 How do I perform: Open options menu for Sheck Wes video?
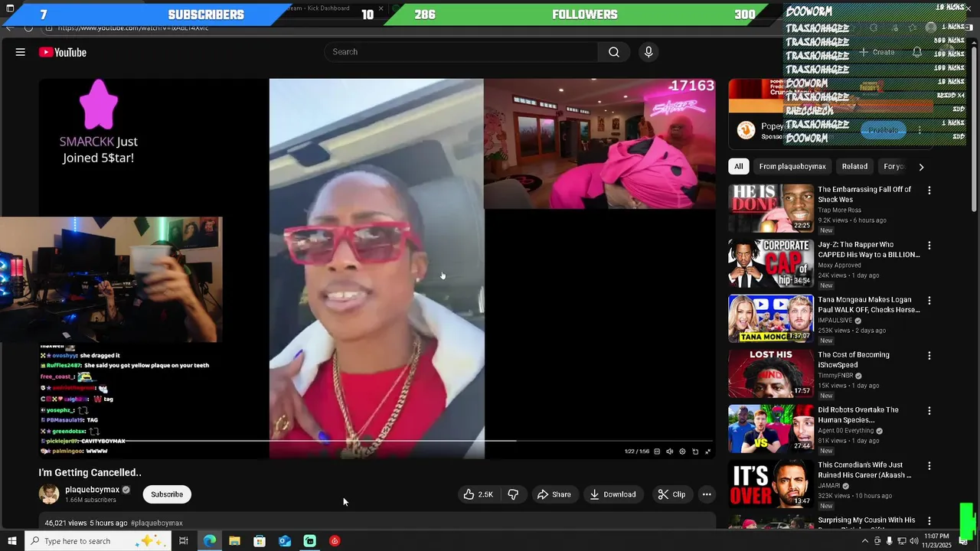(x=929, y=191)
